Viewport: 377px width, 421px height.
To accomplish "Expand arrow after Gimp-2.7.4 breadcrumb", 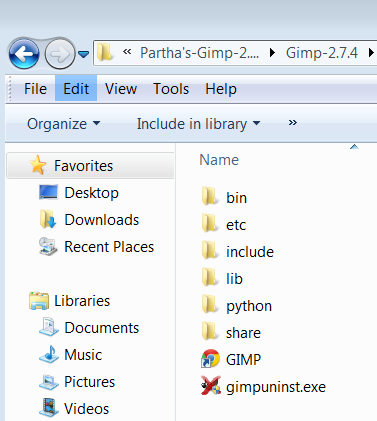I will pyautogui.click(x=371, y=53).
